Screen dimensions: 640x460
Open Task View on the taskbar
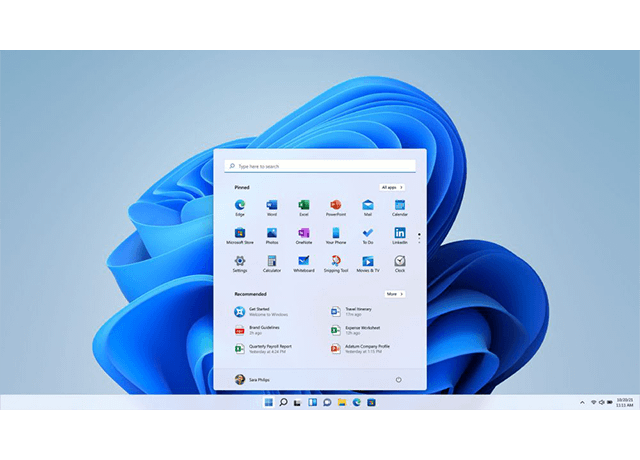[298, 402]
